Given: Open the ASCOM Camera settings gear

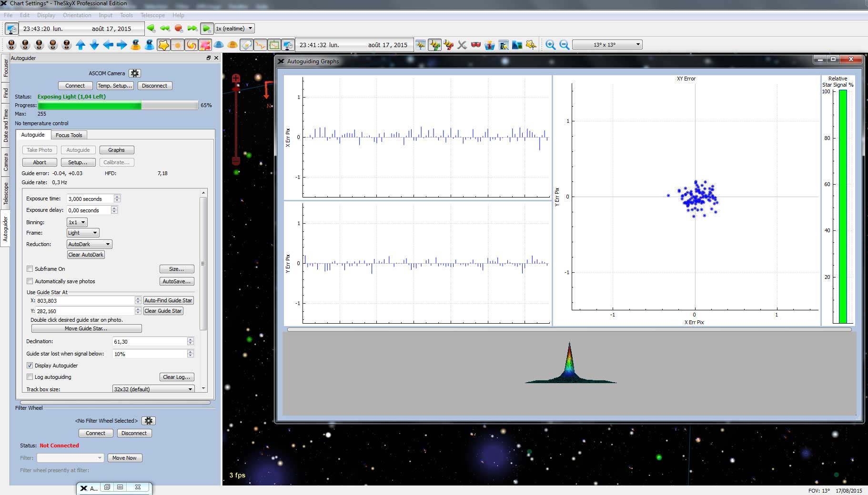Looking at the screenshot, I should (x=135, y=73).
